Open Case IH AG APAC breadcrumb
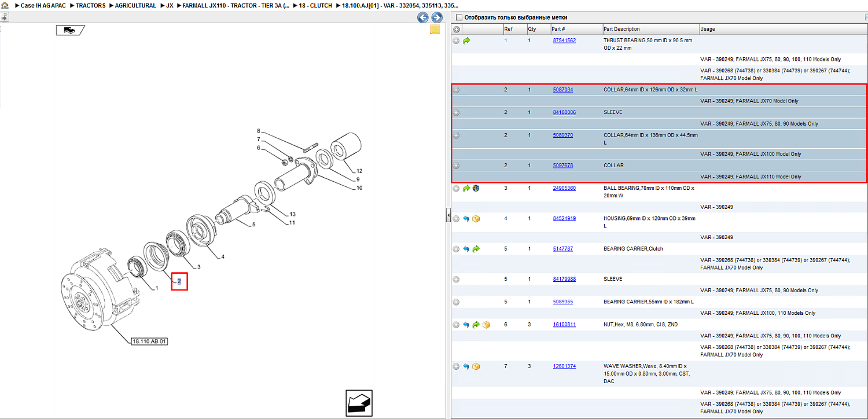The height and width of the screenshot is (419, 868). tap(43, 5)
